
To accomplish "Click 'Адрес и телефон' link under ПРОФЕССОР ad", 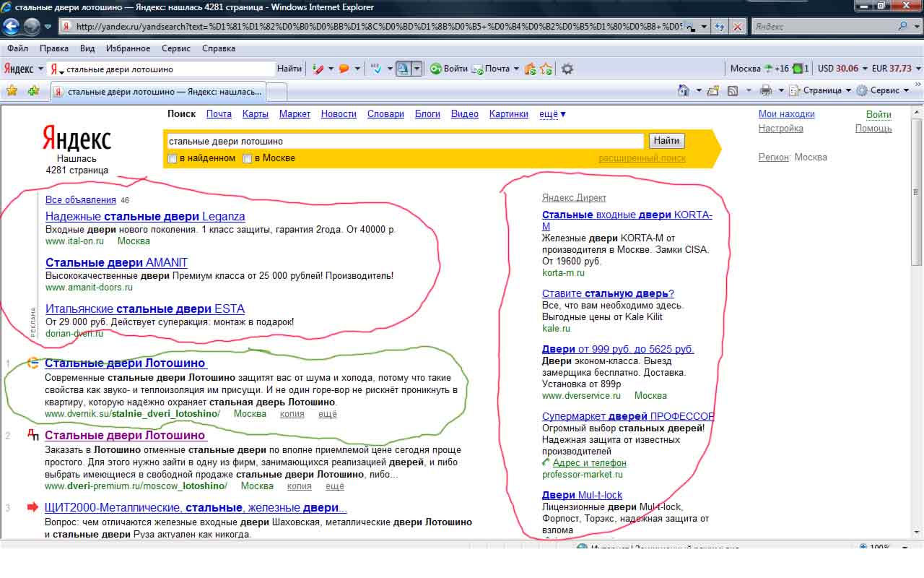I will 589,462.
